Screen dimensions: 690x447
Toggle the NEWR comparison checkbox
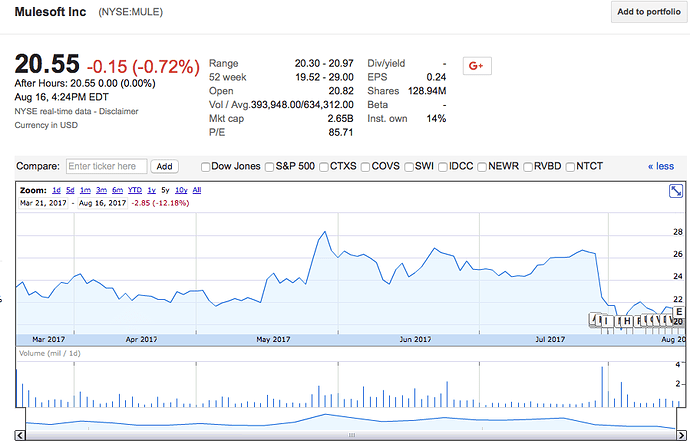(x=483, y=167)
